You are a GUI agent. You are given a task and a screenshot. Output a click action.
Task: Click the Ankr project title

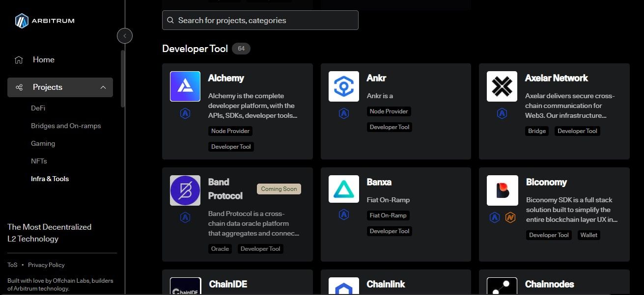click(x=376, y=78)
